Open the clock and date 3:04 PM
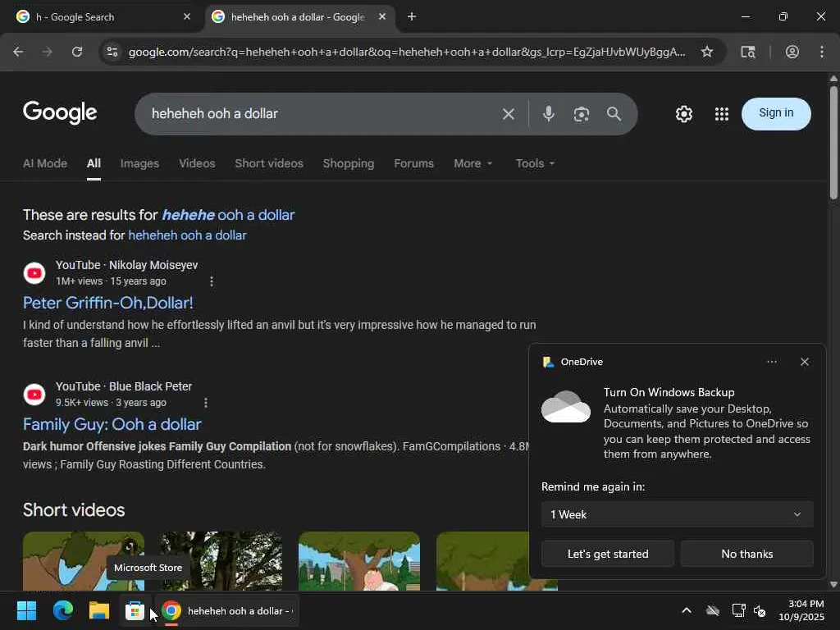840x630 pixels. pos(801,610)
